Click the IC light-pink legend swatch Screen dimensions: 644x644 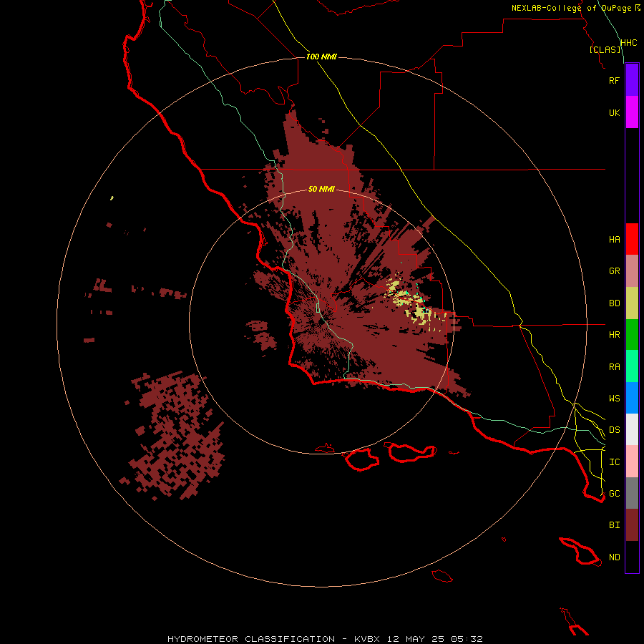(x=632, y=462)
